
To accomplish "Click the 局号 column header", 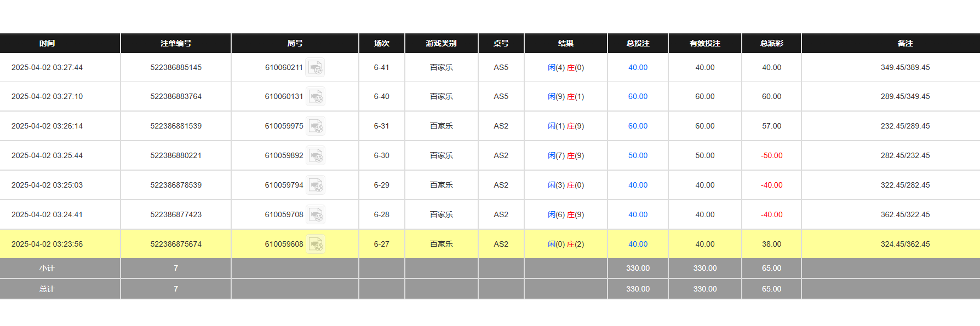I will click(x=295, y=43).
